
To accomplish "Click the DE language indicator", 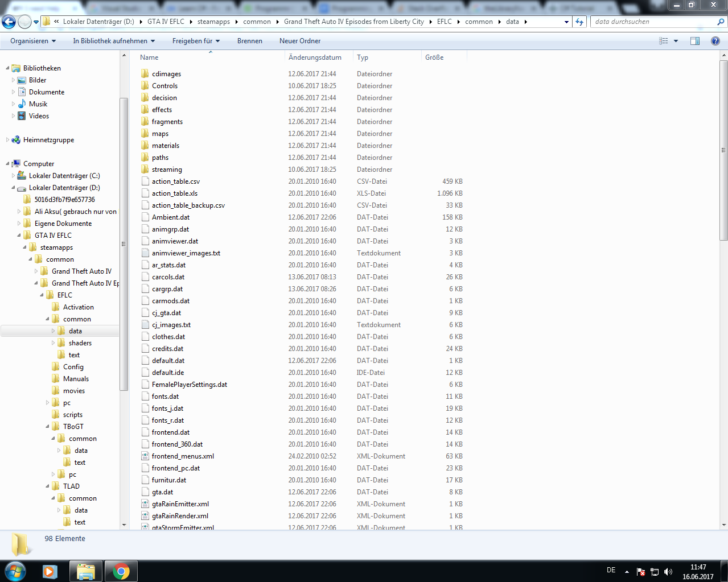I will tap(611, 569).
